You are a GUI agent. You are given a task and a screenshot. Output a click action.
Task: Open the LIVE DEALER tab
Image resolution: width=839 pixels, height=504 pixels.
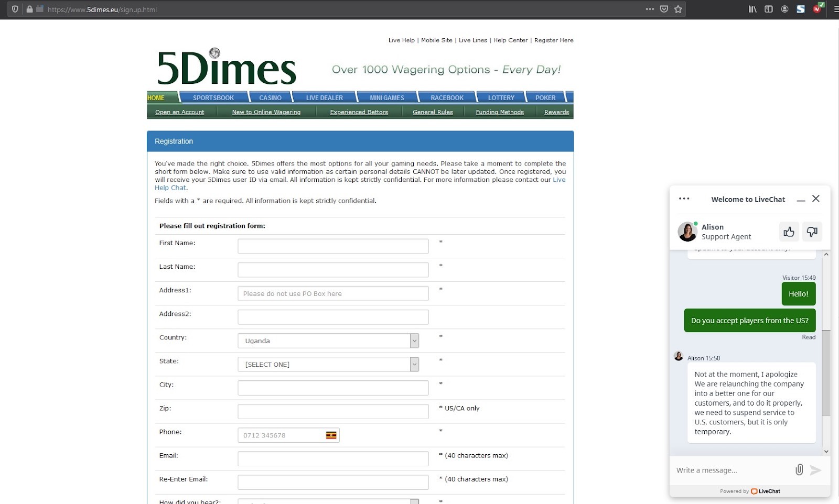point(324,97)
